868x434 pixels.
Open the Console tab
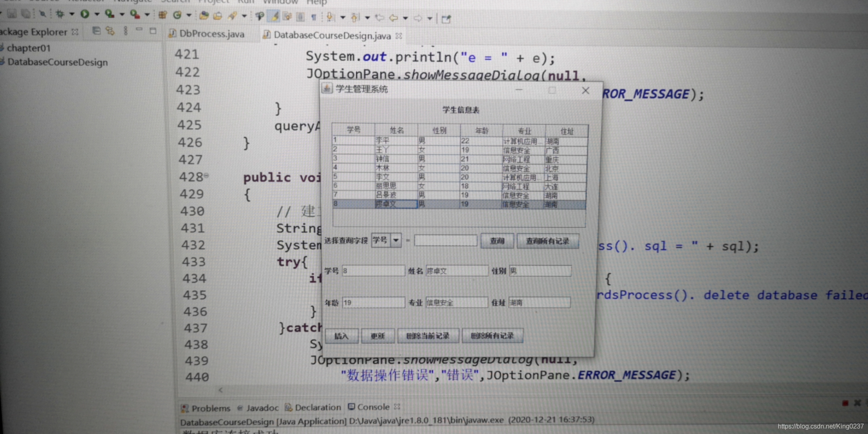369,407
